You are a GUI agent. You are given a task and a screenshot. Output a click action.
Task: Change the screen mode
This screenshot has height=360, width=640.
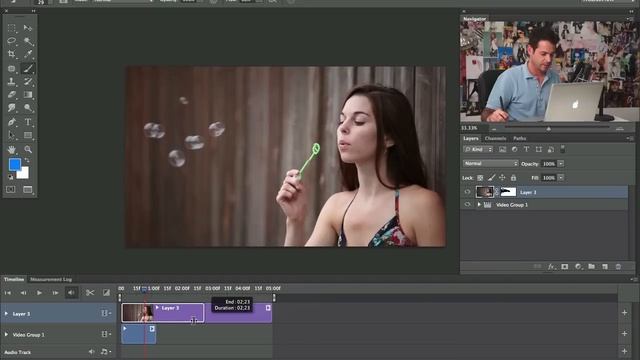pyautogui.click(x=28, y=189)
